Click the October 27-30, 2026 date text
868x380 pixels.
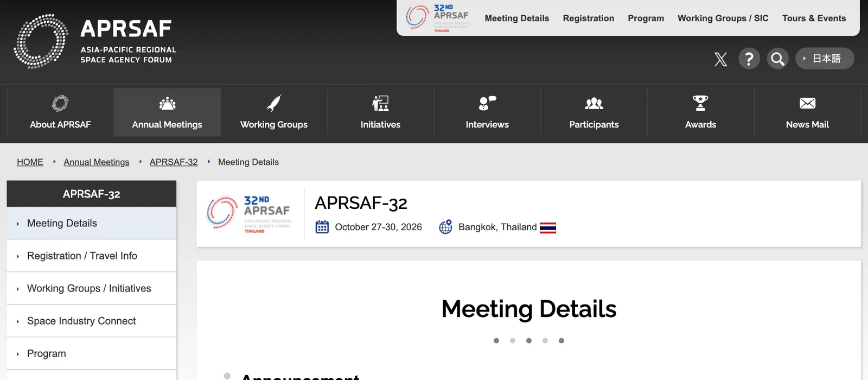[378, 227]
